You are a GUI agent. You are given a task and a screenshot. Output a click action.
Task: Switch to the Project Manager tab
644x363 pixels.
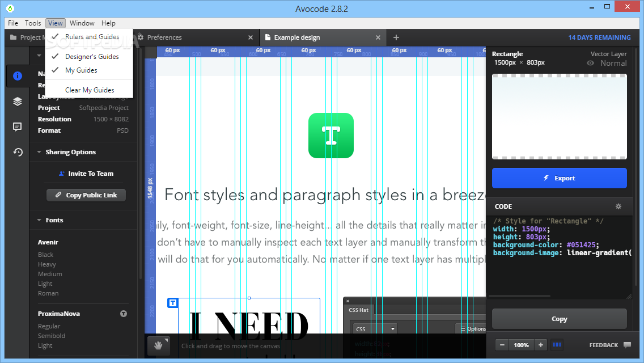click(27, 37)
